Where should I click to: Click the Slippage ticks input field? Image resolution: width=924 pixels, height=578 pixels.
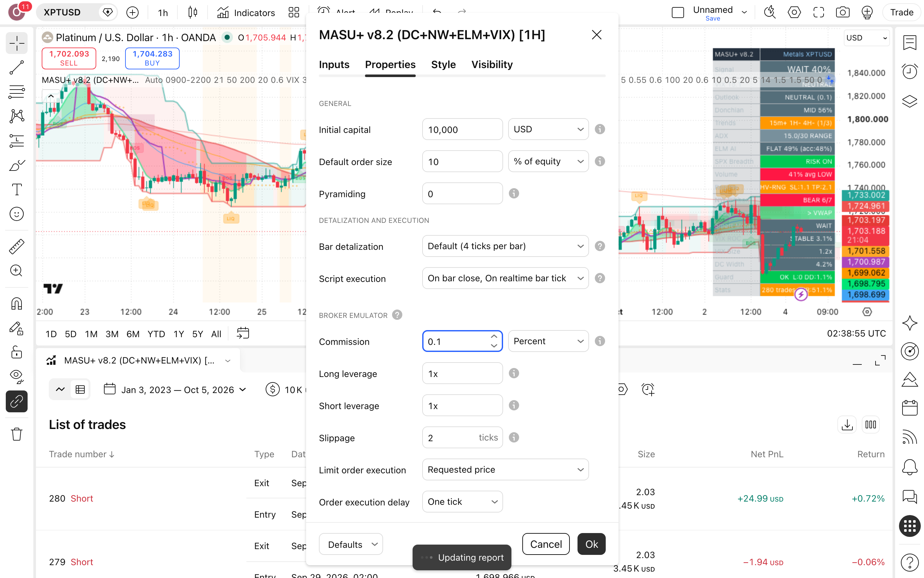click(x=462, y=437)
